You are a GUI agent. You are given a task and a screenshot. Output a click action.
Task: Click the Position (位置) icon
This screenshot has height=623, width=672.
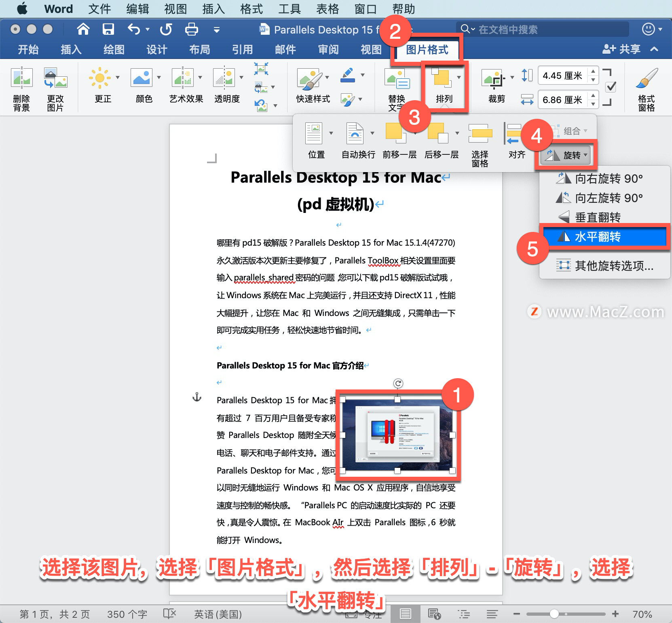point(314,133)
